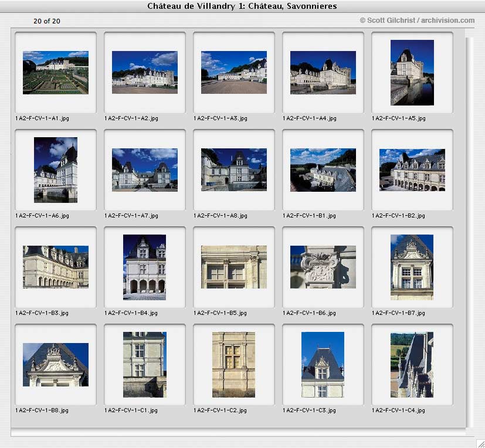This screenshot has height=448, width=485.
Task: Click the Château de Villandry window title
Action: tap(242, 6)
